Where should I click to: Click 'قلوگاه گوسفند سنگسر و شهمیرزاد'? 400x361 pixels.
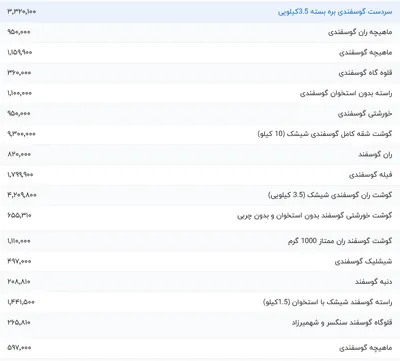point(342,323)
